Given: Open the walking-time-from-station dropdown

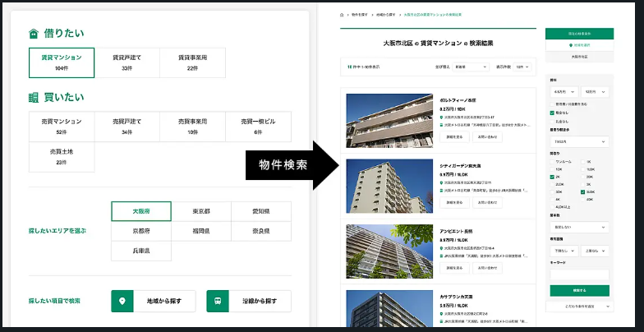Looking at the screenshot, I should [580, 141].
